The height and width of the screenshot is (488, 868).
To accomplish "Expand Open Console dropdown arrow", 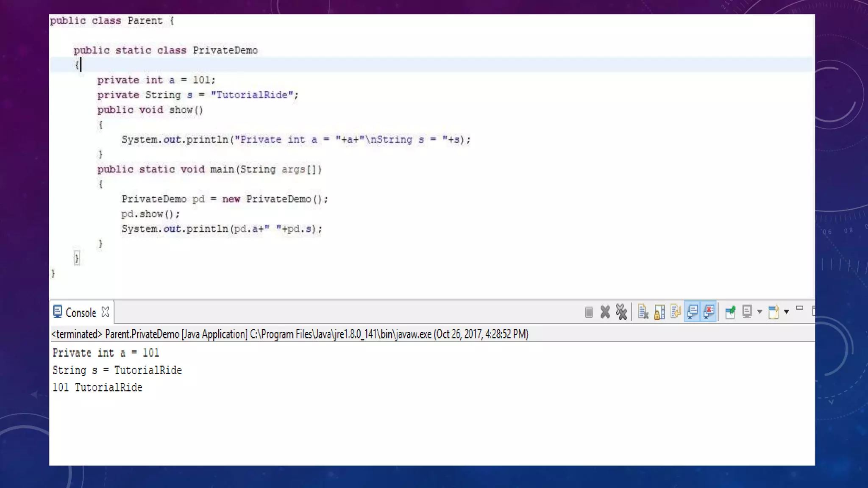I will [787, 312].
